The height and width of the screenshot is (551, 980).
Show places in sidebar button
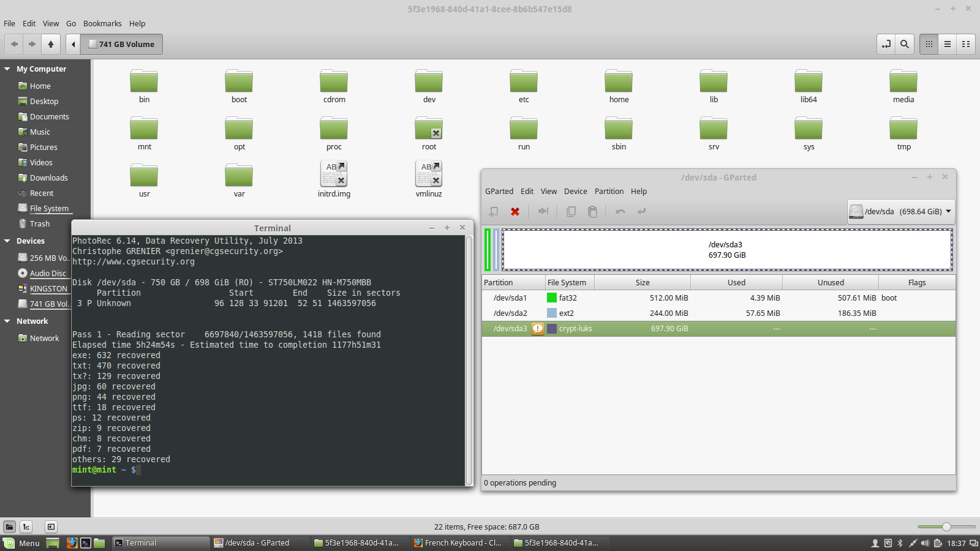tap(9, 527)
